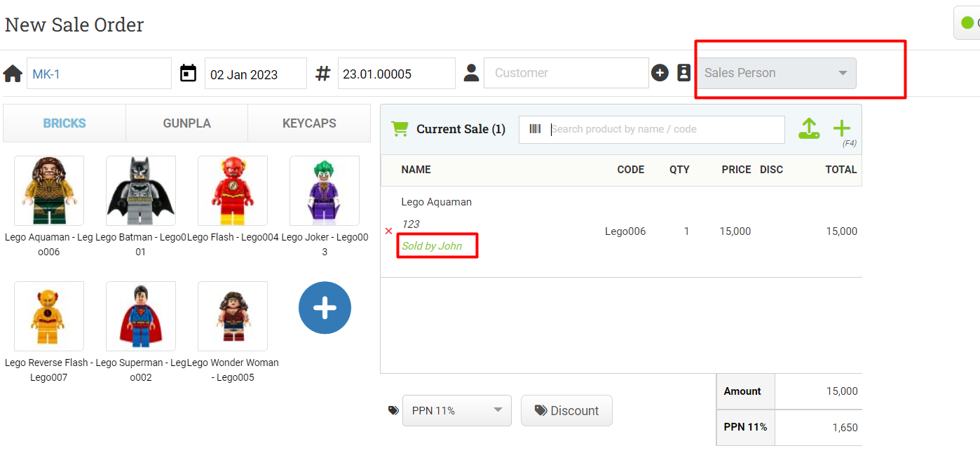Select the Lego Flash product thumbnail
Screen dimensions: 980x453
(x=233, y=191)
